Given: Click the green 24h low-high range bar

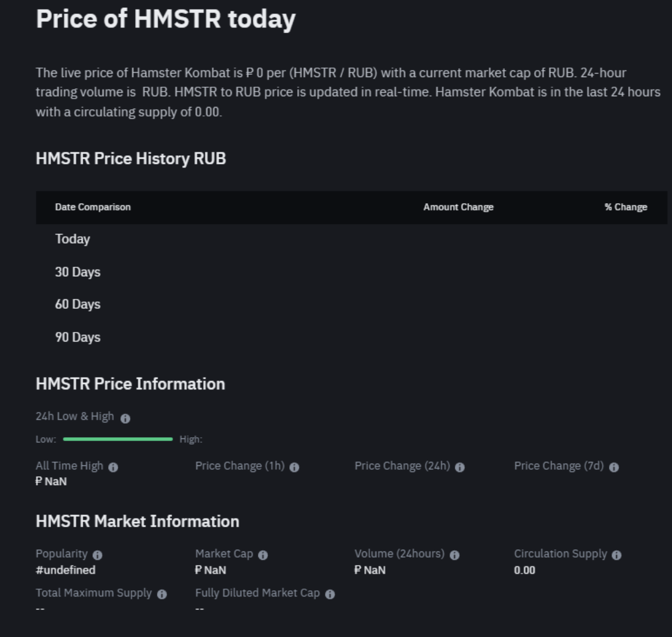Looking at the screenshot, I should [118, 439].
